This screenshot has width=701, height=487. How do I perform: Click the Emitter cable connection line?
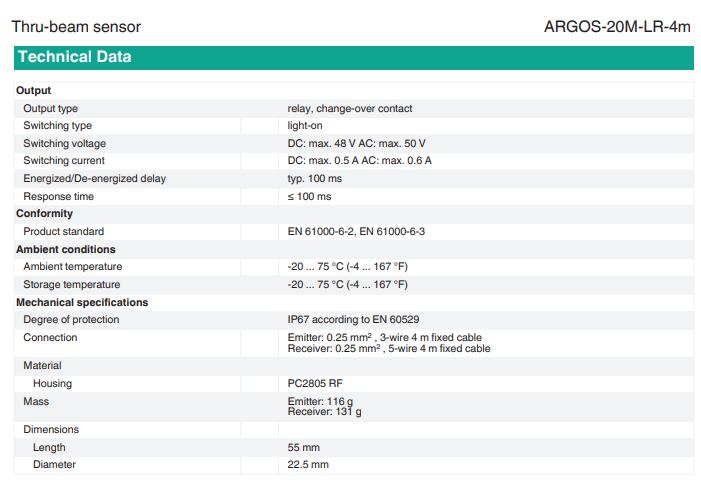(384, 338)
